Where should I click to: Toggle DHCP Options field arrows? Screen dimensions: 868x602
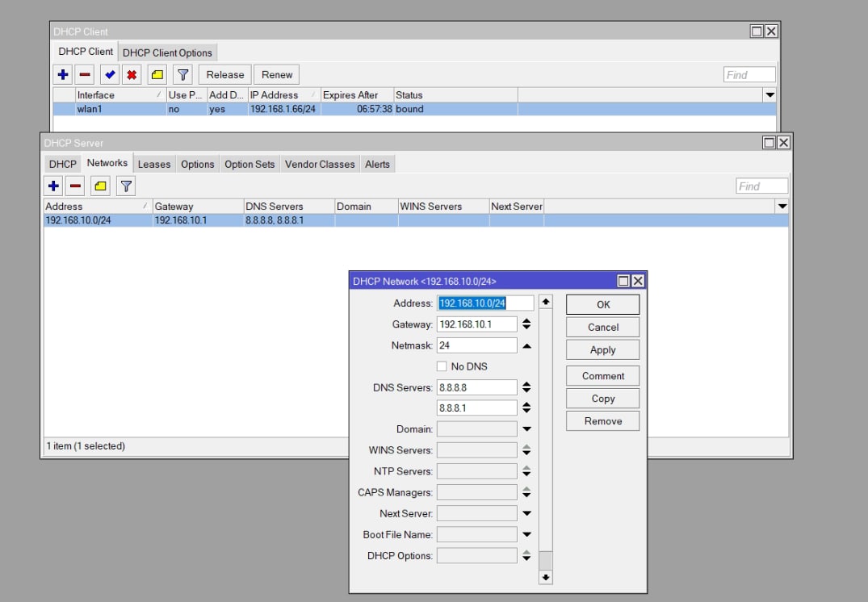526,555
